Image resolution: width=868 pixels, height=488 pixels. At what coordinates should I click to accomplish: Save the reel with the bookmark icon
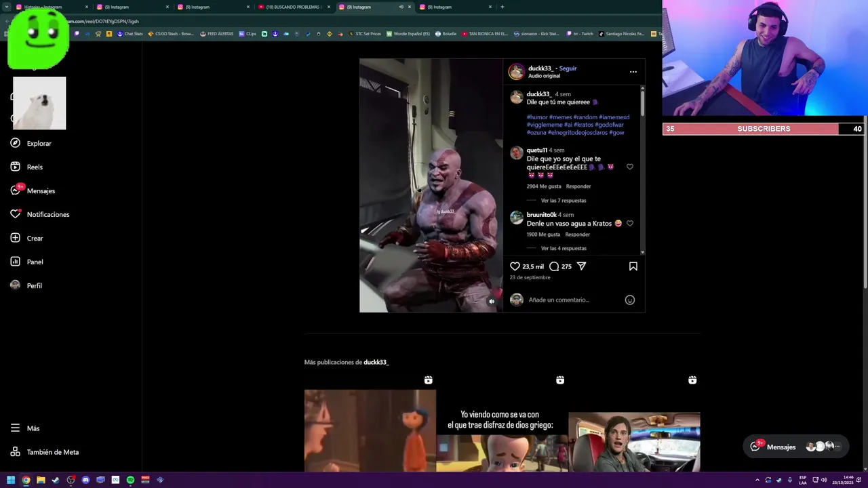(x=633, y=266)
